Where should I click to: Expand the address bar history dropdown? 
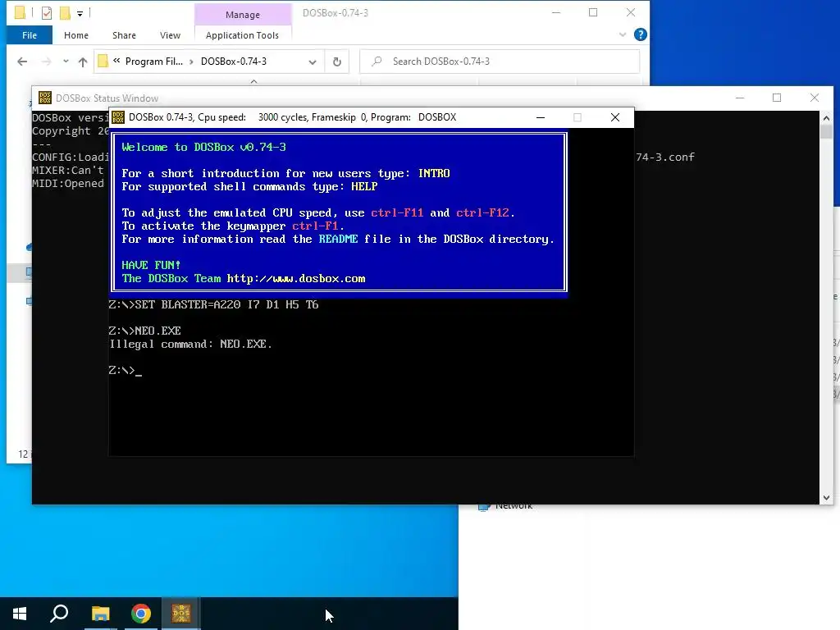tap(313, 62)
